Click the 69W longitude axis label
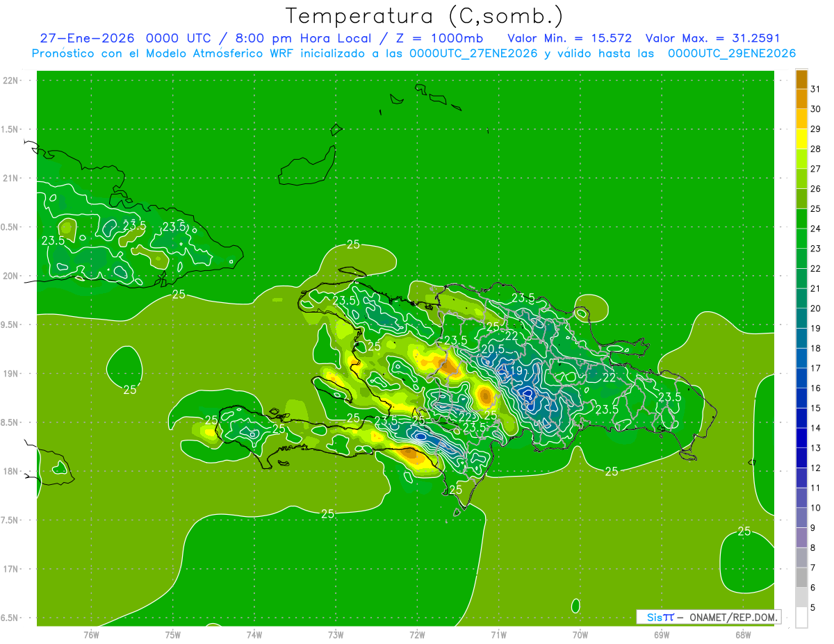The width and height of the screenshot is (834, 644). tap(662, 635)
